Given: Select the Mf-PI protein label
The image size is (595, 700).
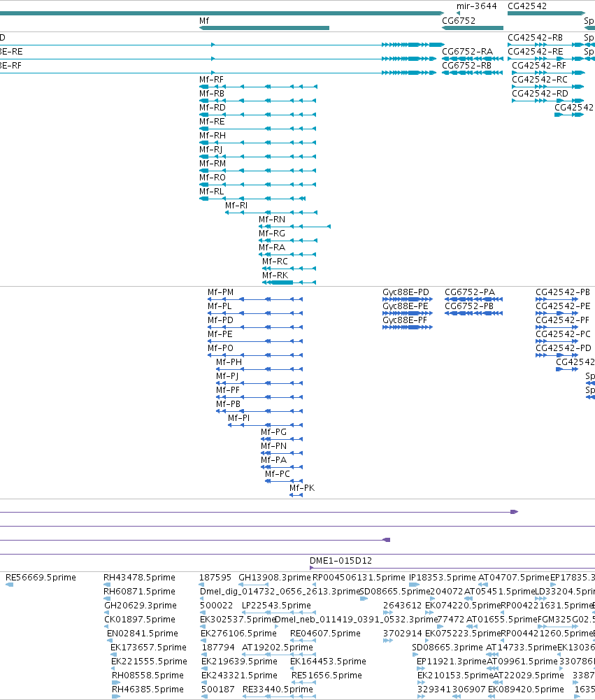Looking at the screenshot, I should coord(238,418).
